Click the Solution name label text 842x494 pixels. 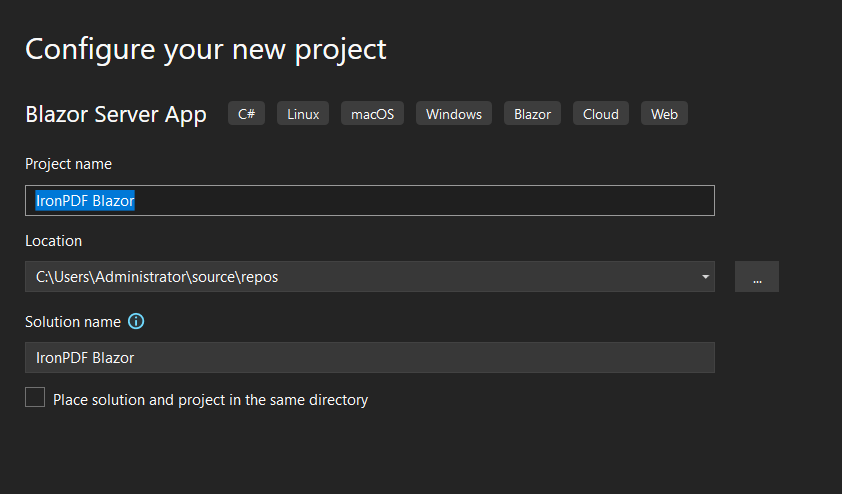click(x=73, y=322)
